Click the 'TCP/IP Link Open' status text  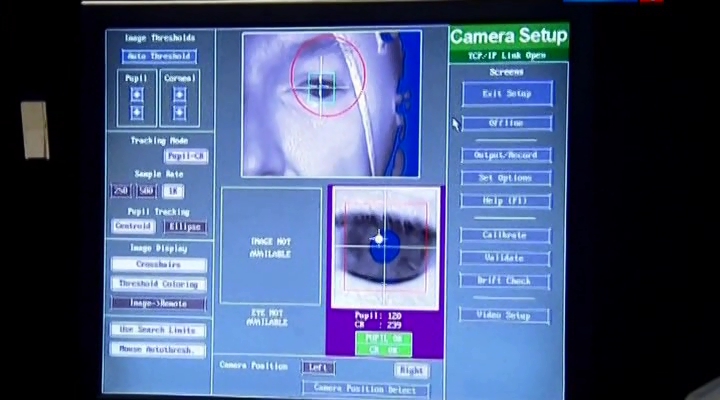coord(507,56)
